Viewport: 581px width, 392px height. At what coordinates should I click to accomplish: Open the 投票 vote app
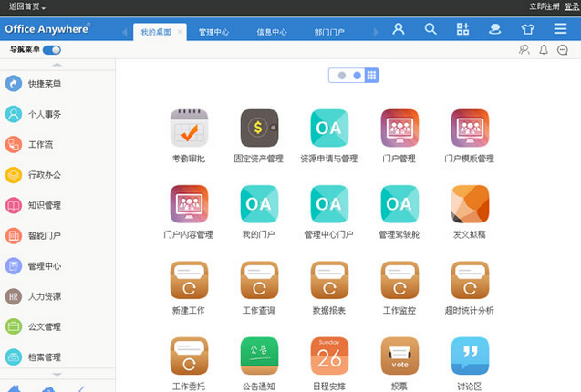(x=399, y=356)
